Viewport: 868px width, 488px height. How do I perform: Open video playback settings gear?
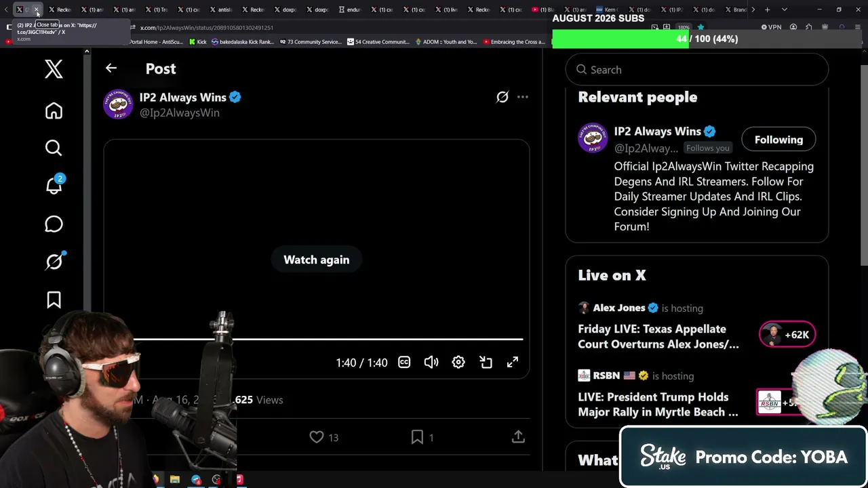click(x=458, y=363)
